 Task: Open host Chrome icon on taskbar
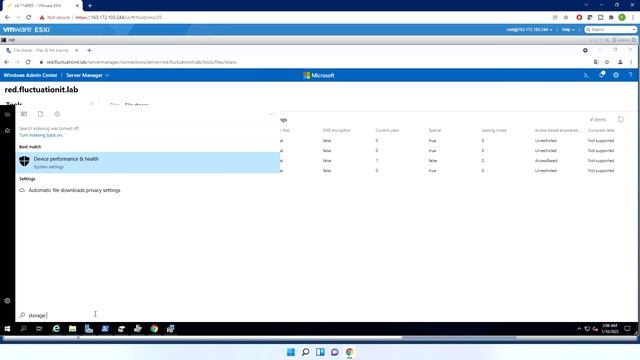tap(349, 352)
